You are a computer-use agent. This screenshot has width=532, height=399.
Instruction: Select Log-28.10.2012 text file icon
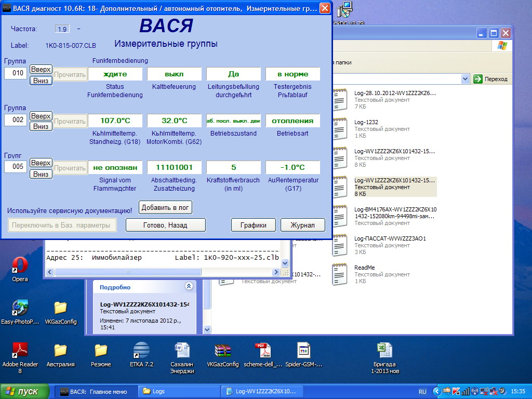pyautogui.click(x=340, y=99)
